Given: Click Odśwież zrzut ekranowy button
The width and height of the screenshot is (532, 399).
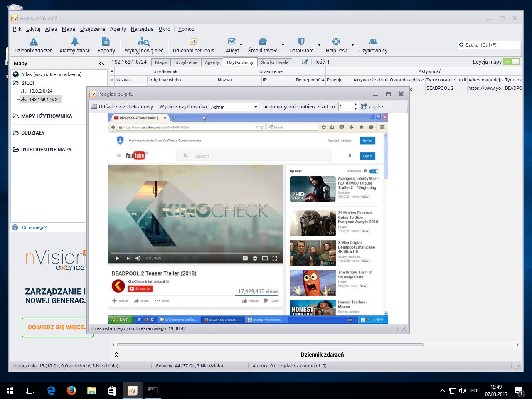Looking at the screenshot, I should [x=122, y=107].
